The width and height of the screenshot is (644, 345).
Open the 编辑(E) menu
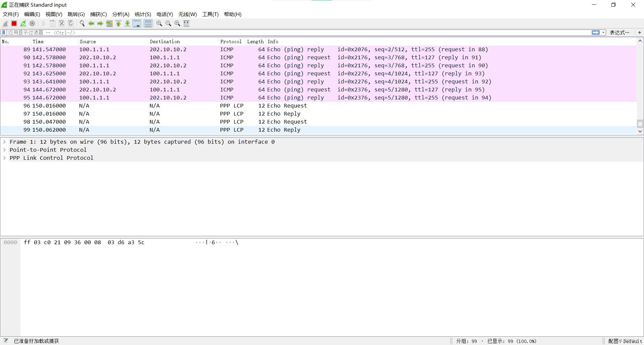coord(32,14)
